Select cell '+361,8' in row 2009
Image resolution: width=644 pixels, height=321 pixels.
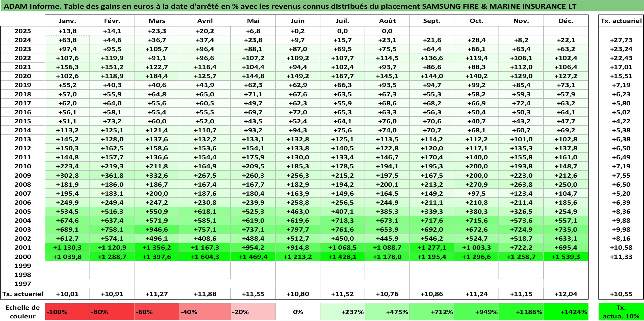pos(112,175)
